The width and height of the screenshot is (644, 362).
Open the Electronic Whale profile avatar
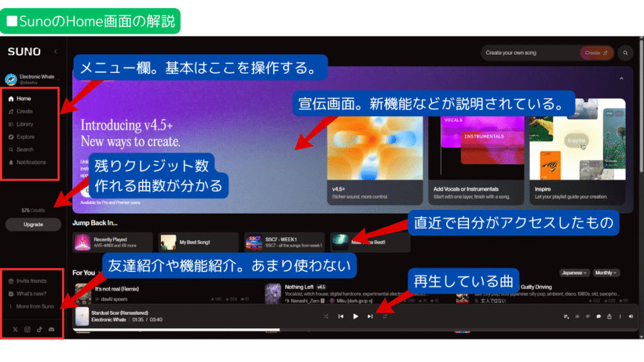pos(11,79)
